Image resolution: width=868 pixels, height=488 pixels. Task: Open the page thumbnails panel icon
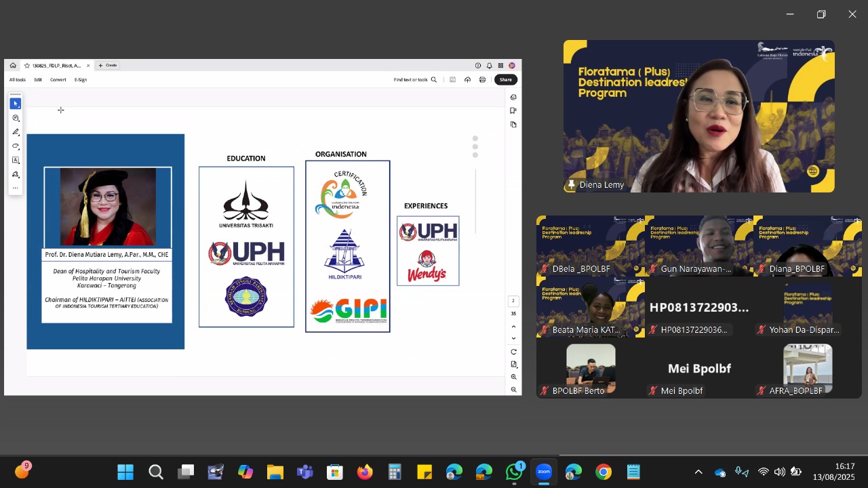[514, 125]
